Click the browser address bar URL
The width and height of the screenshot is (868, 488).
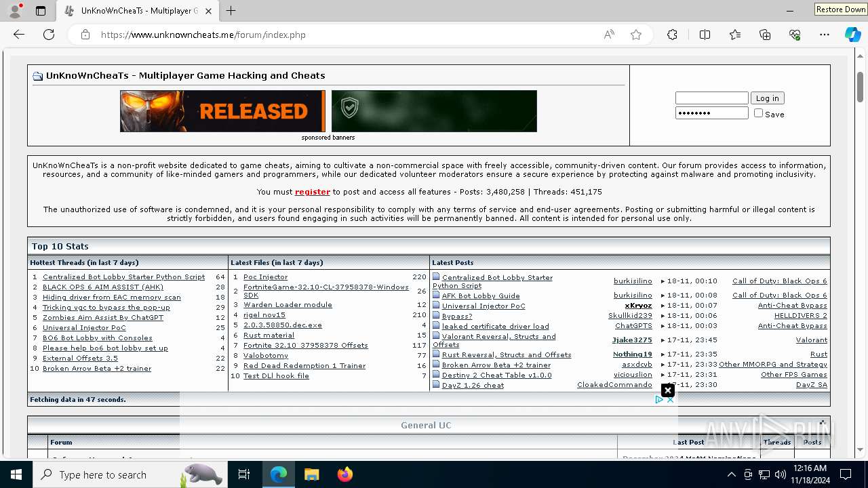[x=203, y=35]
